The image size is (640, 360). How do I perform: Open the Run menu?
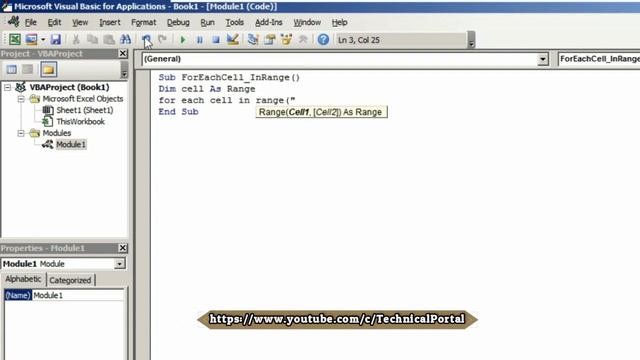pyautogui.click(x=207, y=22)
